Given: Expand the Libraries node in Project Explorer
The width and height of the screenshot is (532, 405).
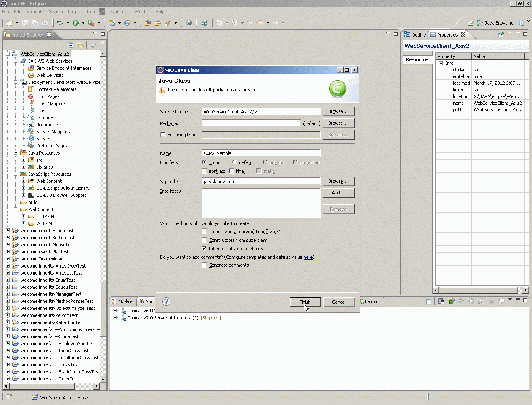Looking at the screenshot, I should tap(23, 167).
